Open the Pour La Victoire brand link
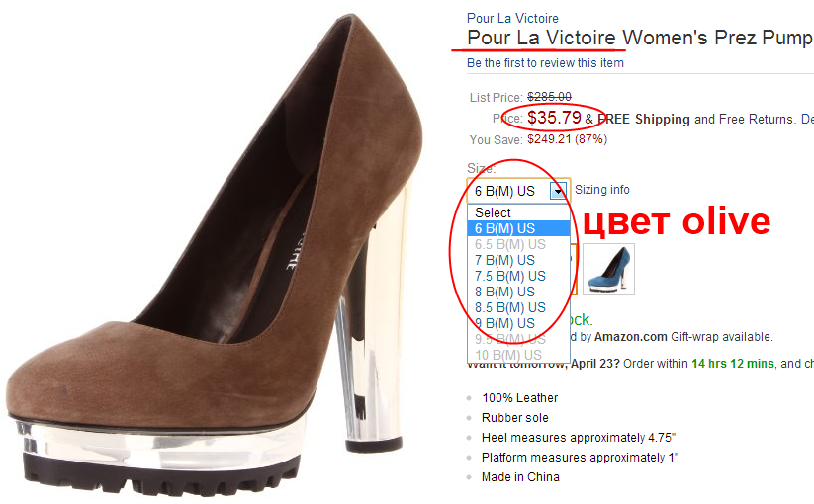This screenshot has width=814, height=504. coord(512,18)
